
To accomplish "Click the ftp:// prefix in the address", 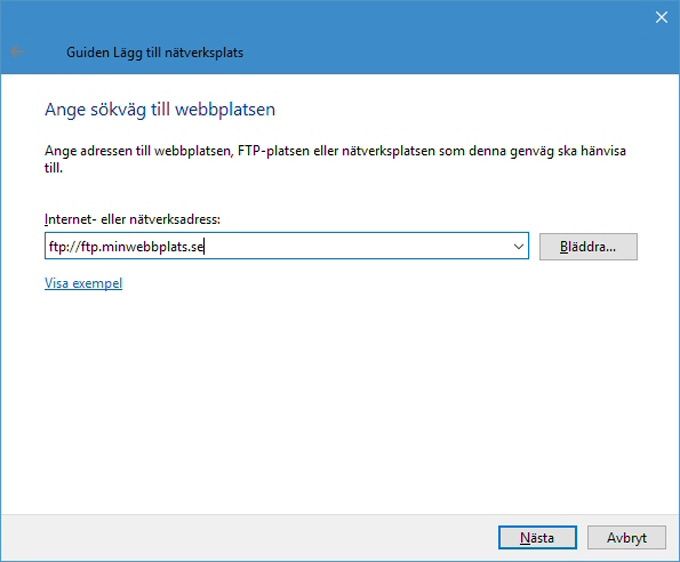I will [65, 247].
